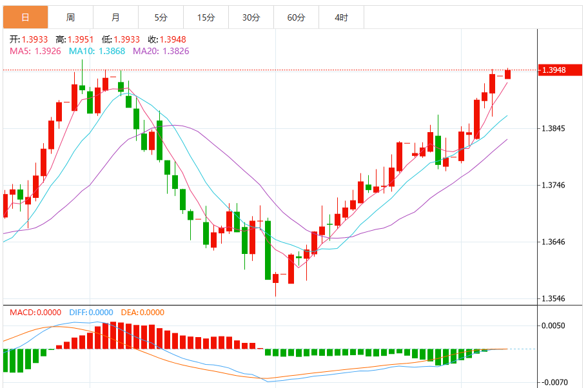Click the orange DEA indicator label
Viewport: 588px width, 388px height.
pyautogui.click(x=142, y=313)
